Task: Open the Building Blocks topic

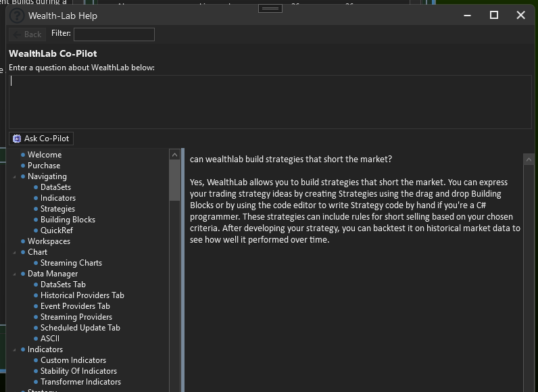Action: (x=68, y=220)
